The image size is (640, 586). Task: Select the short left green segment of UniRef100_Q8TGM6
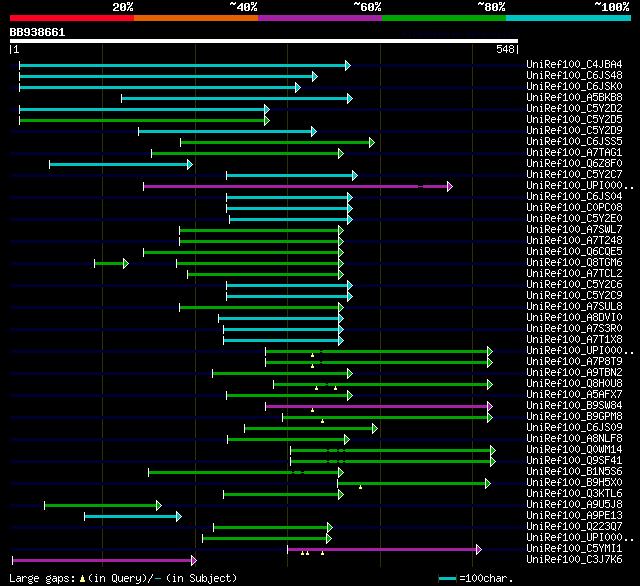click(111, 264)
